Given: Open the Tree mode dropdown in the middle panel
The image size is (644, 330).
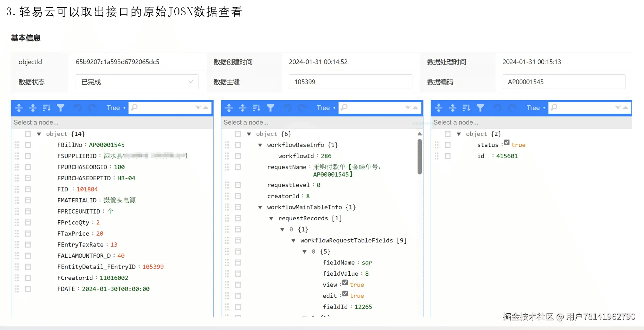Looking at the screenshot, I should click(326, 108).
